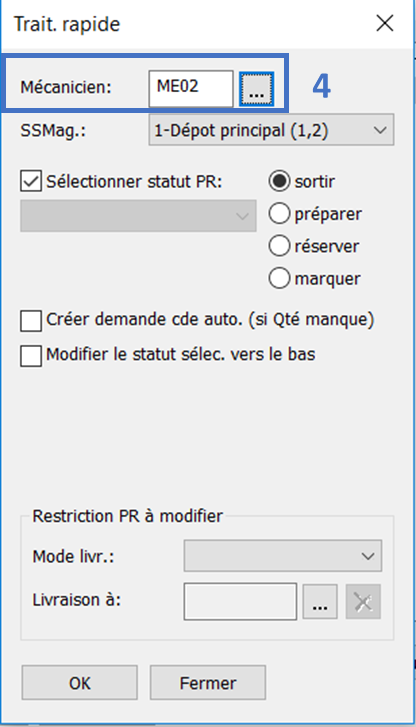Image resolution: width=416 pixels, height=727 pixels.
Task: Open the Mode livr. dropdown
Action: point(283,555)
